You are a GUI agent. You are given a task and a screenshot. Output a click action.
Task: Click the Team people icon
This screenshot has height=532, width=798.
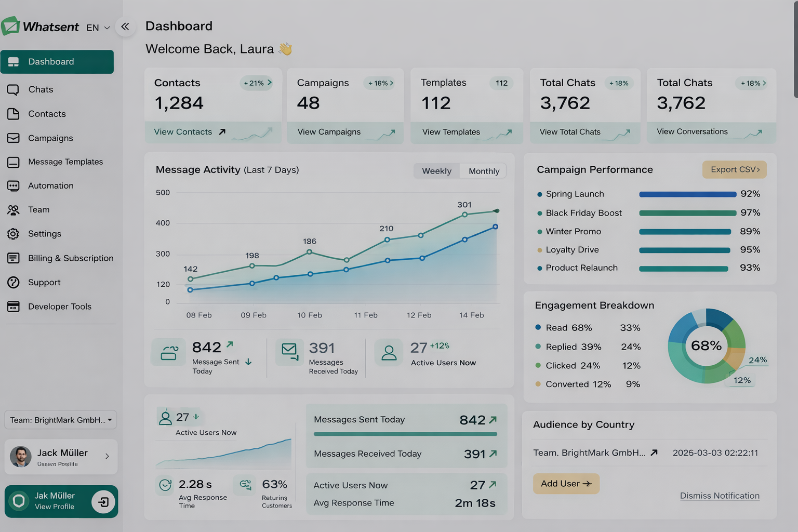coord(13,209)
